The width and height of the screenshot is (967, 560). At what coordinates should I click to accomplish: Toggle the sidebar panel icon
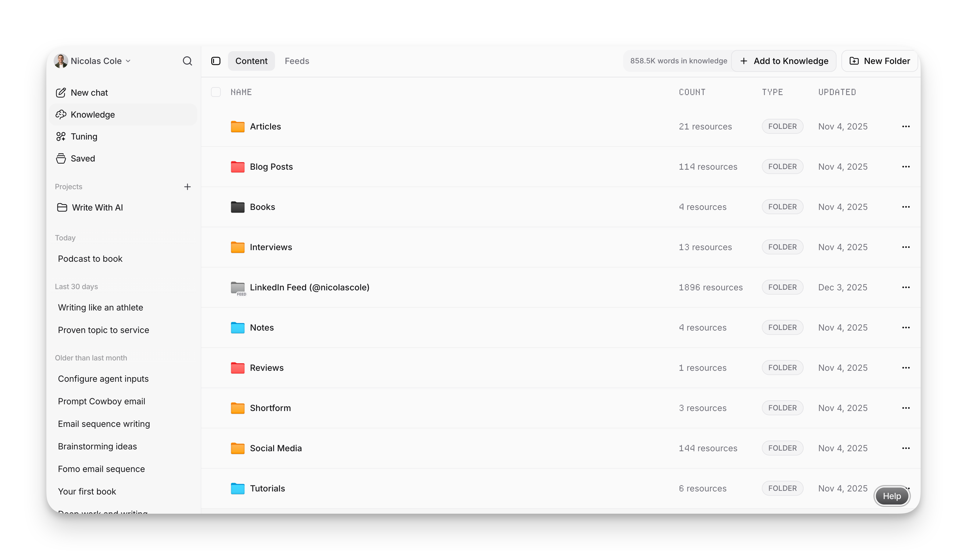(x=216, y=61)
